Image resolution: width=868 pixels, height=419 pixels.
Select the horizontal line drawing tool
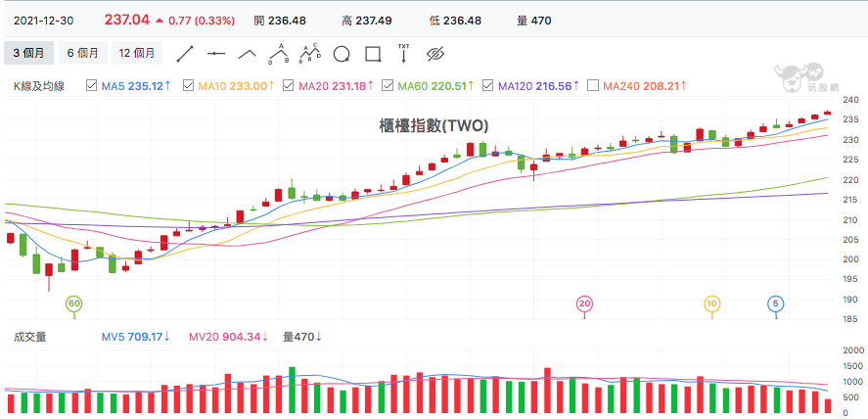[216, 54]
